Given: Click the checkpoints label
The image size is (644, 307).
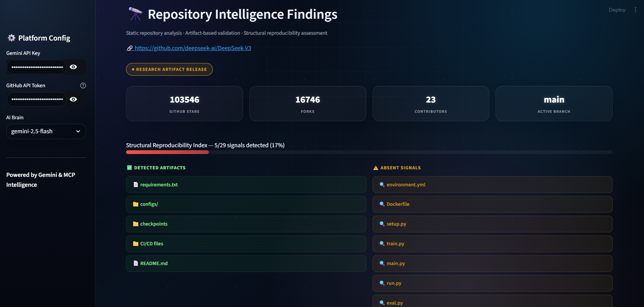Looking at the screenshot, I should coord(154,224).
